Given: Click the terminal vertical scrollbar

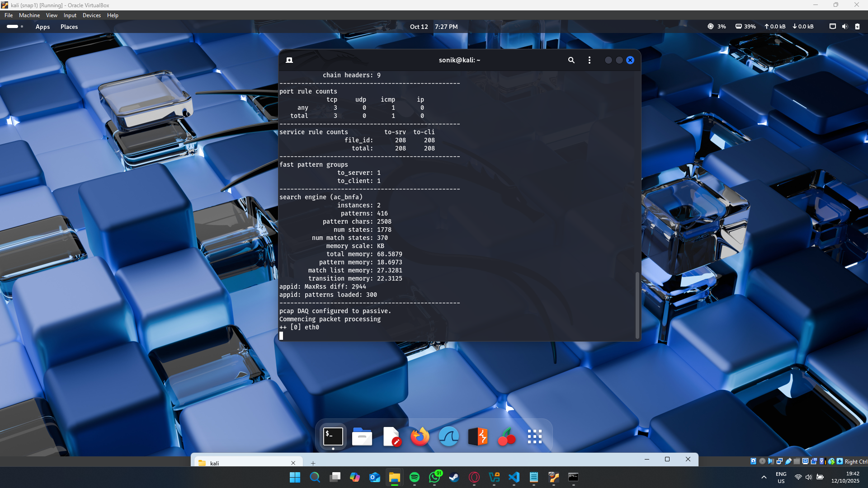Looking at the screenshot, I should [x=637, y=305].
